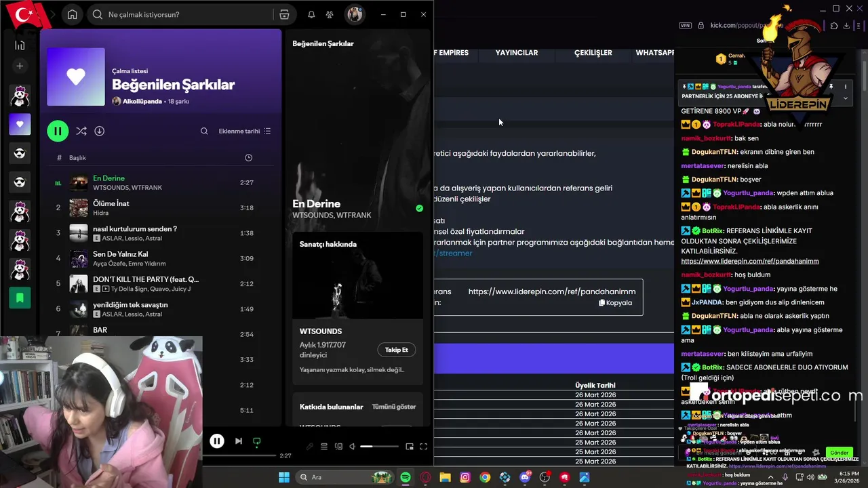This screenshot has width=868, height=488.
Task: Open Spotify notifications bell
Action: coord(311,14)
